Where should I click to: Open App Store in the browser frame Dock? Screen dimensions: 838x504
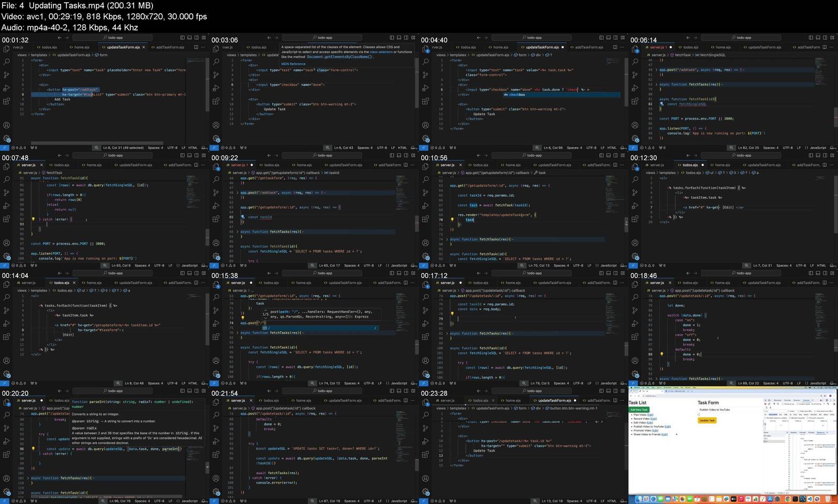770,499
